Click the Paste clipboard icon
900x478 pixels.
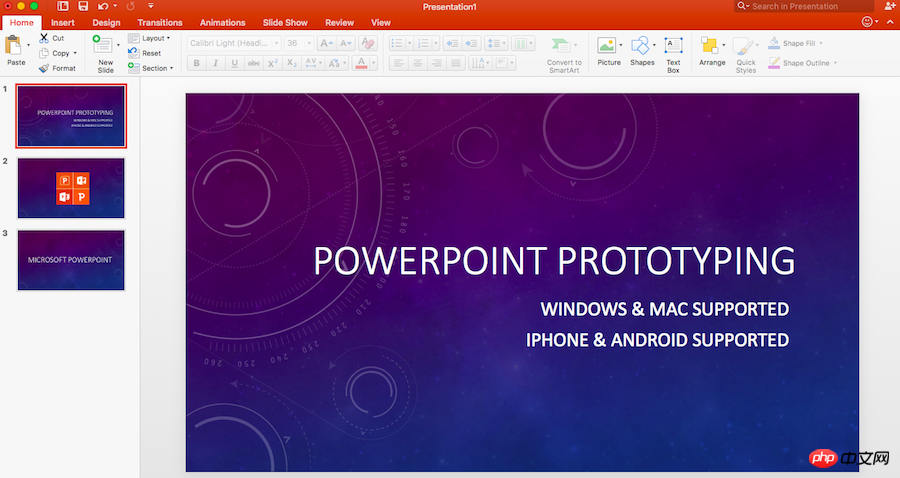[13, 45]
